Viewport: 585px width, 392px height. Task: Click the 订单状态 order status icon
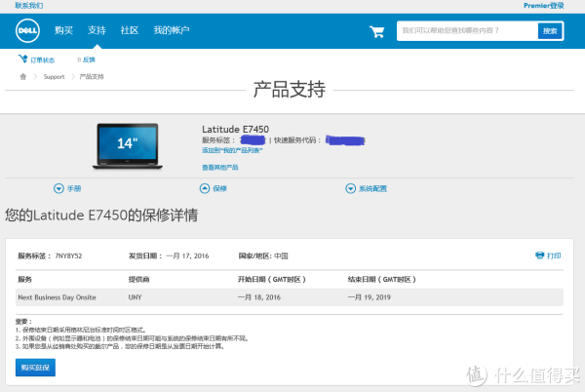point(22,59)
